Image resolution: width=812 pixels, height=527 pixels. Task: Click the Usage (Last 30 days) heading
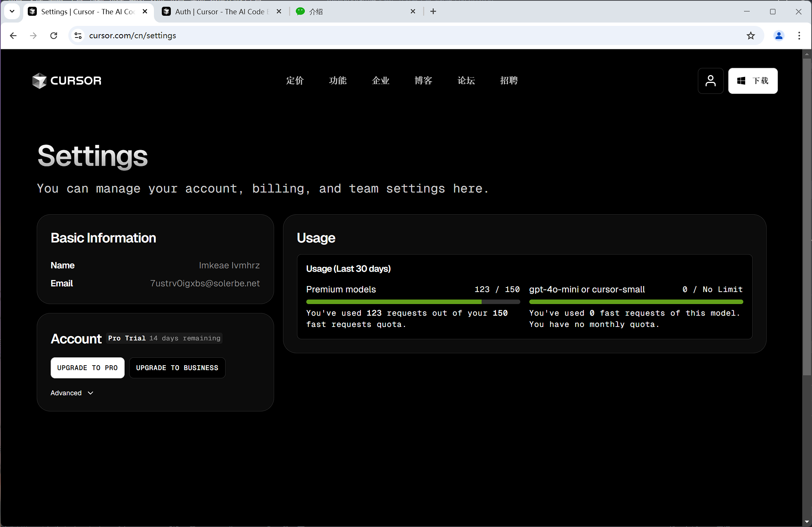[x=348, y=269]
